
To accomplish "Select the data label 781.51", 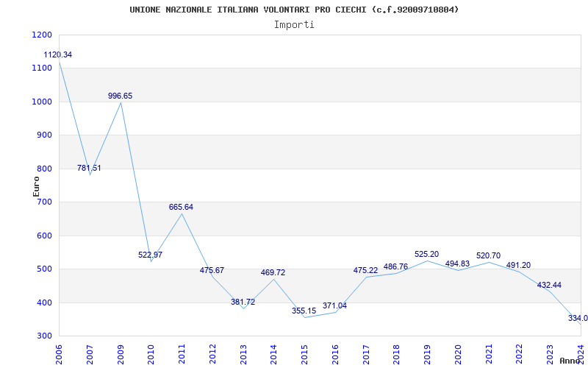I will coord(89,169).
